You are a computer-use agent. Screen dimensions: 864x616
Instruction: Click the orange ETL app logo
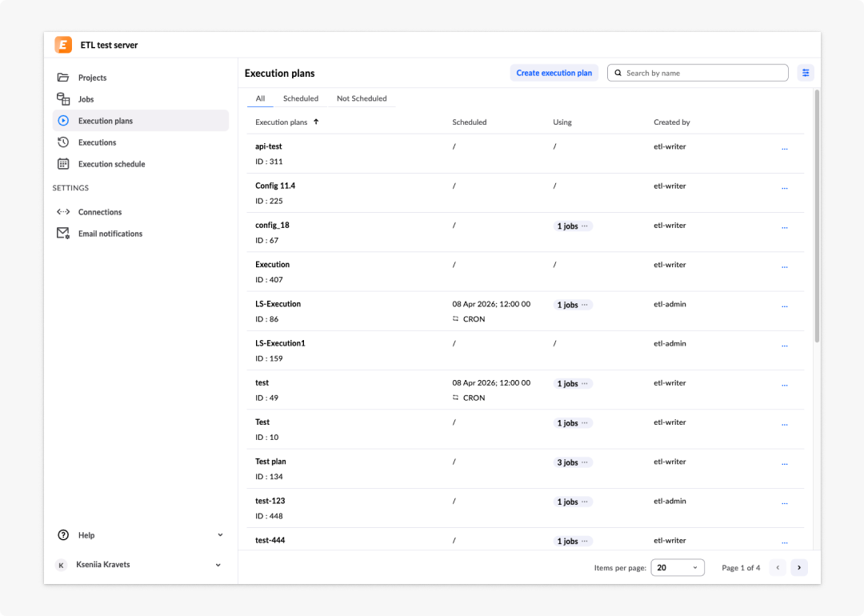coord(63,45)
